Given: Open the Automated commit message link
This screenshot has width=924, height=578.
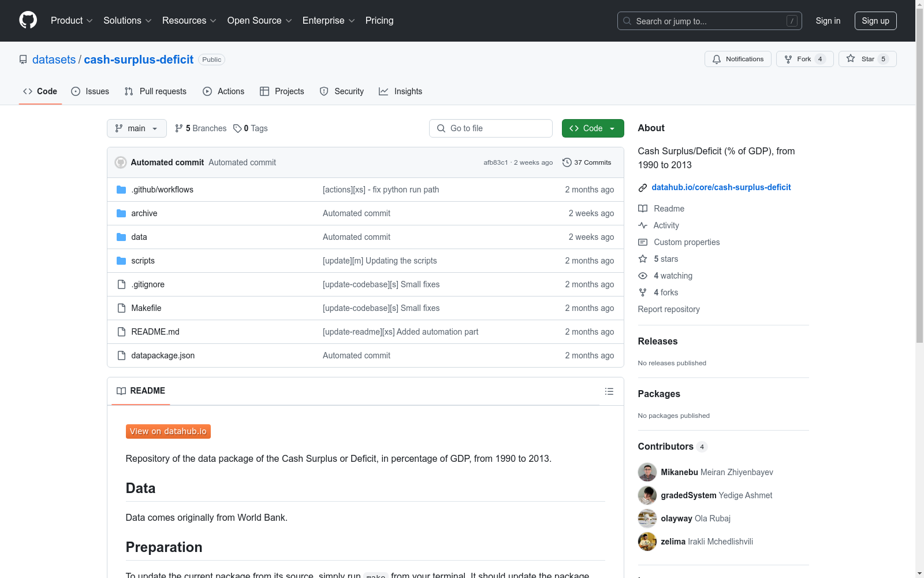Looking at the screenshot, I should (x=242, y=162).
